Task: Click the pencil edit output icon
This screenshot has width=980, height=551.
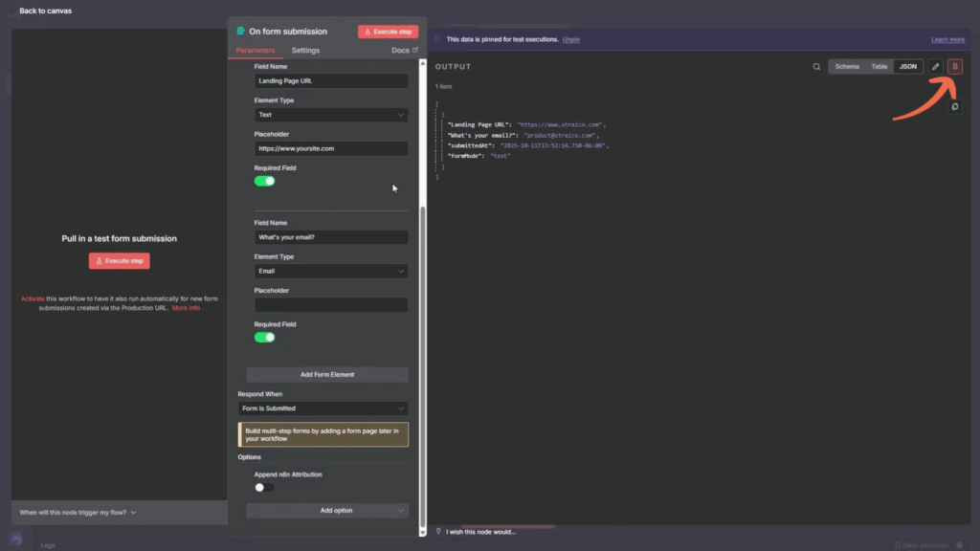Action: 935,67
